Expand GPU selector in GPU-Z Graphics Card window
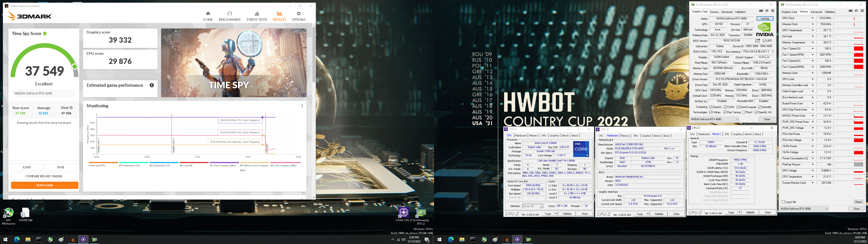 [737, 119]
